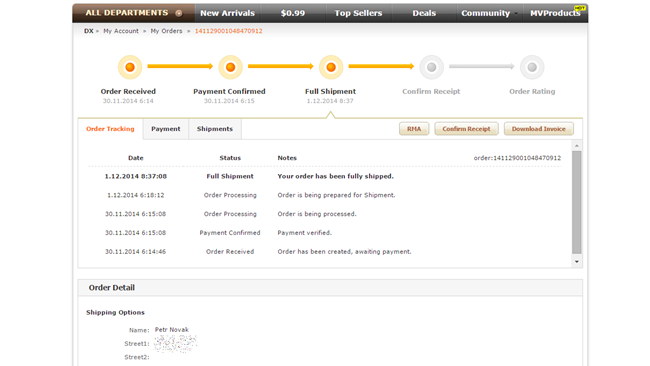Click the All Departments round arrow icon
Viewport: 650px width, 366px height.
179,13
